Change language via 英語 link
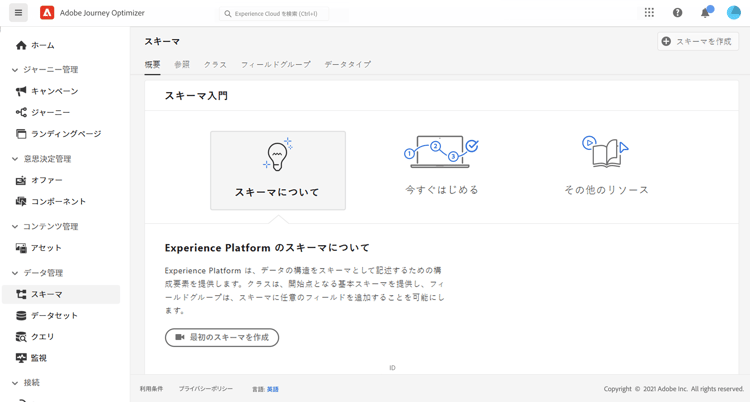750x402 pixels. pyautogui.click(x=273, y=390)
